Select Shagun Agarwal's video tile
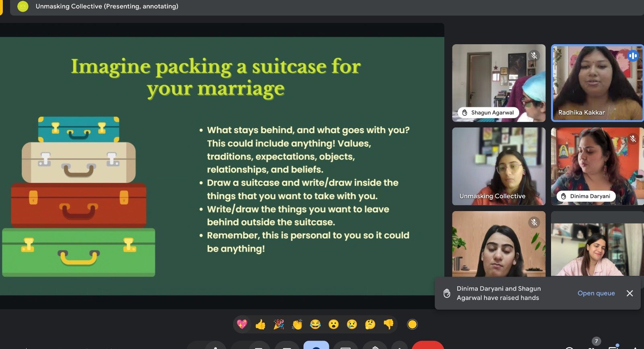The image size is (644, 349). (x=499, y=82)
